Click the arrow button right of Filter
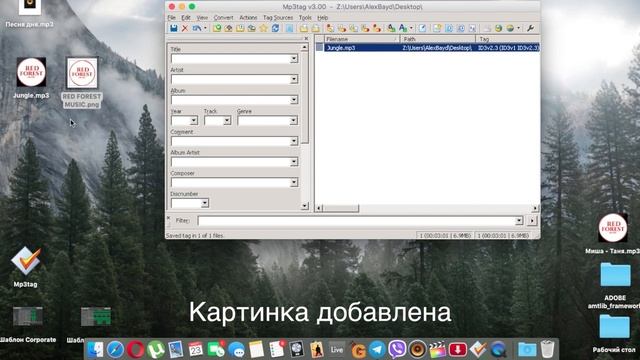 coord(532,221)
